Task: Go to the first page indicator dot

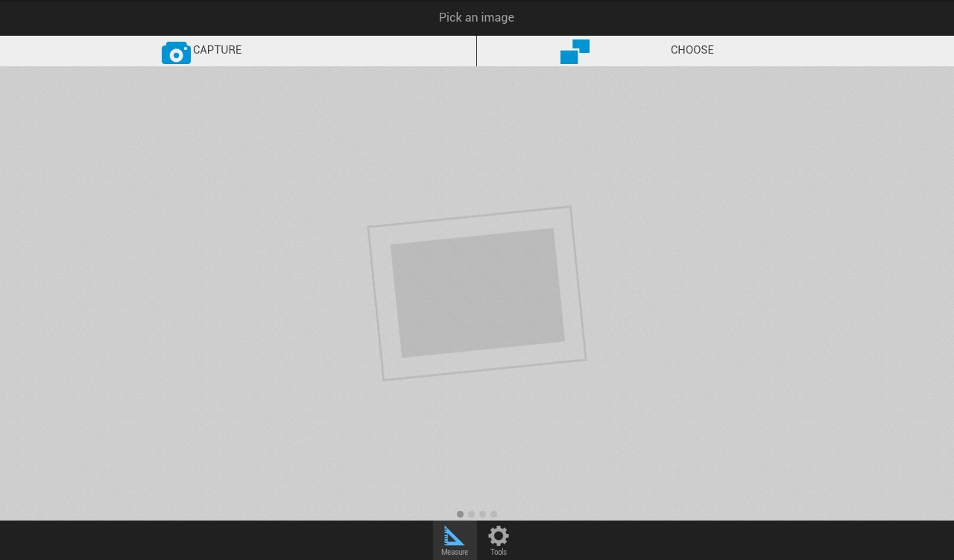Action: pyautogui.click(x=460, y=514)
